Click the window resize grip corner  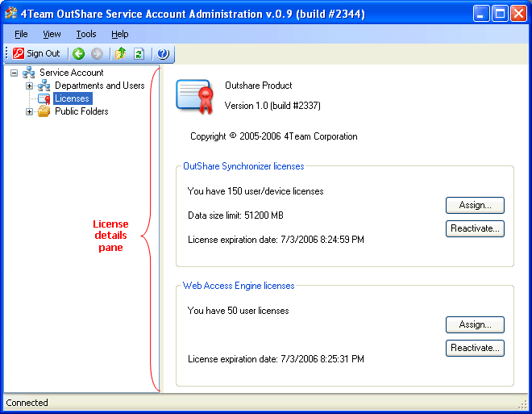[x=522, y=404]
